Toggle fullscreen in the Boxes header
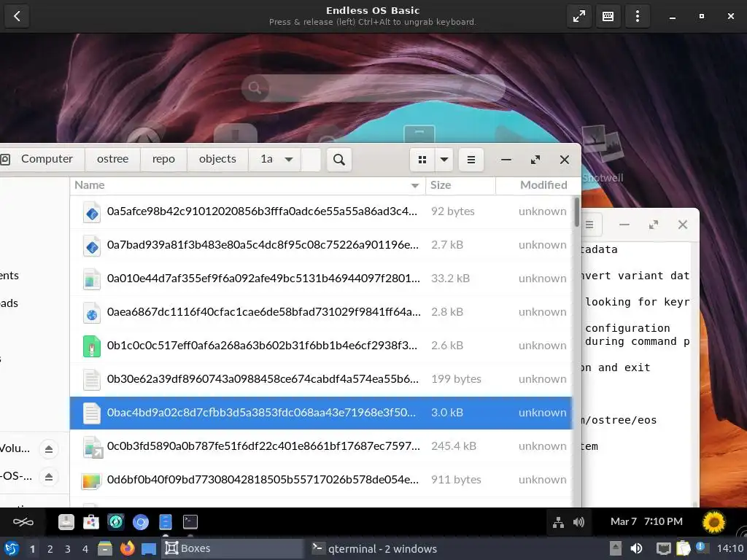 click(578, 16)
